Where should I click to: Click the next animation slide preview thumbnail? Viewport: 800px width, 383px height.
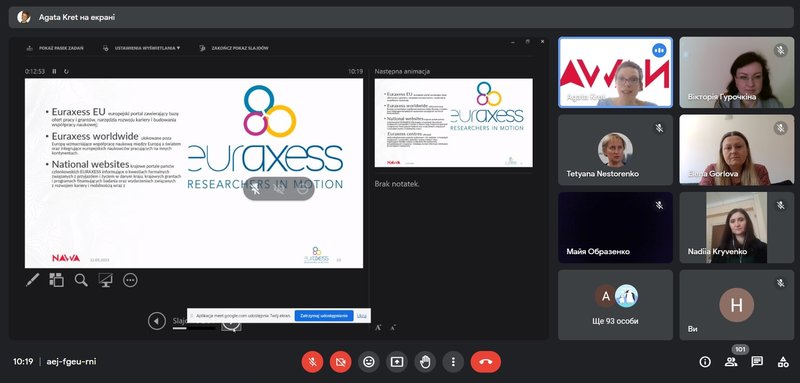click(454, 122)
